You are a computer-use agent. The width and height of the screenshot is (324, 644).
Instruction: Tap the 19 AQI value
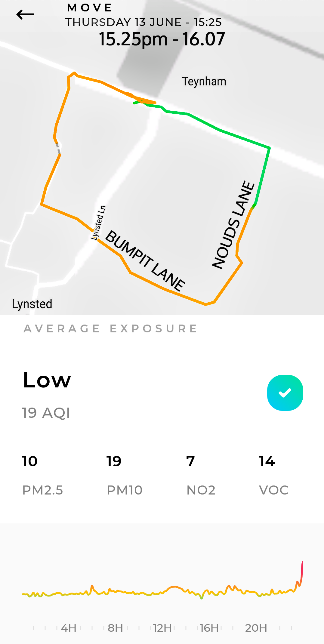pyautogui.click(x=46, y=413)
